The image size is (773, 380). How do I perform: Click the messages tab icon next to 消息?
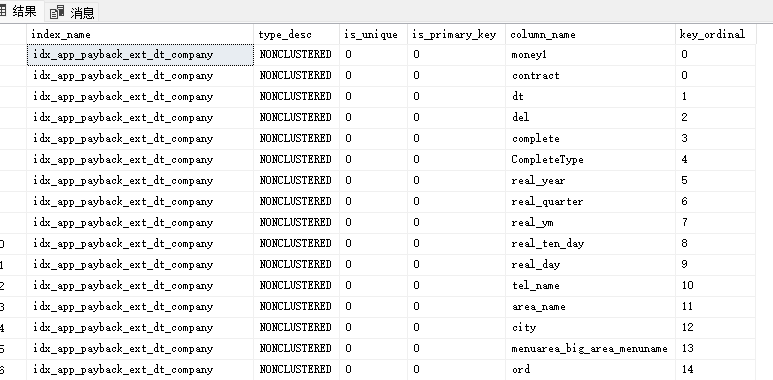[x=57, y=12]
